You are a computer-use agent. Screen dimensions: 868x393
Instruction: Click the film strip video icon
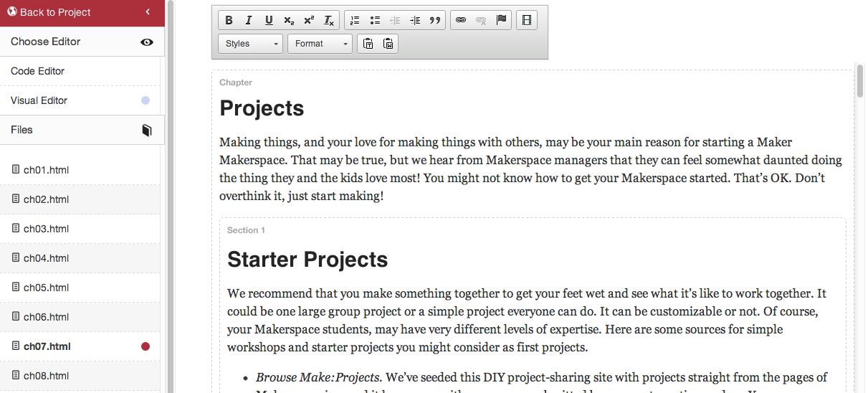pos(527,20)
